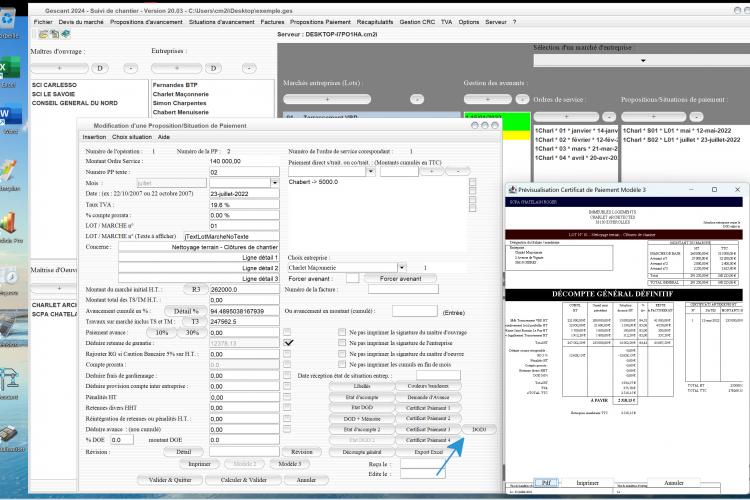Click the Forcer avenant button
This screenshot has width=750, height=500.
pyautogui.click(x=400, y=278)
